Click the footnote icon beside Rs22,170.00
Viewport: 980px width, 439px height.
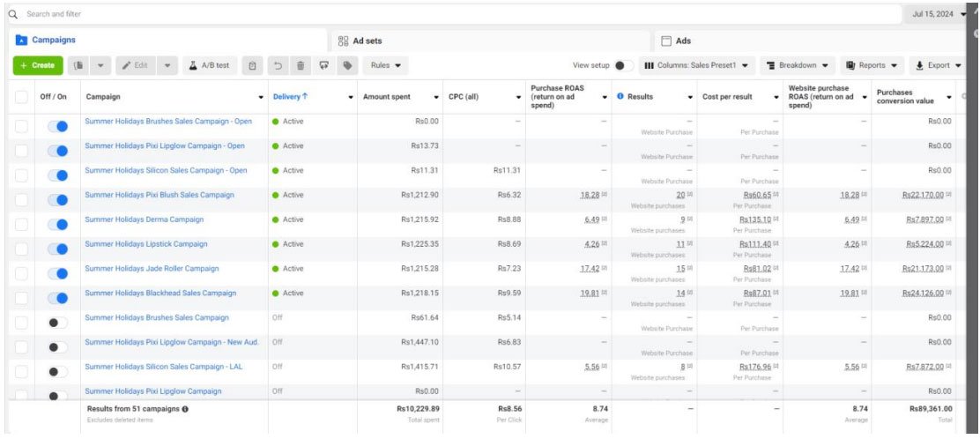click(949, 195)
